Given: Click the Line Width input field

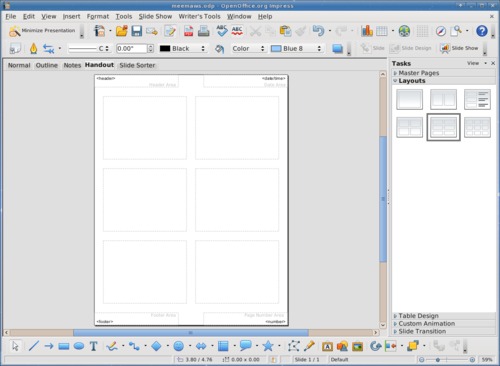Looking at the screenshot, I should point(132,49).
